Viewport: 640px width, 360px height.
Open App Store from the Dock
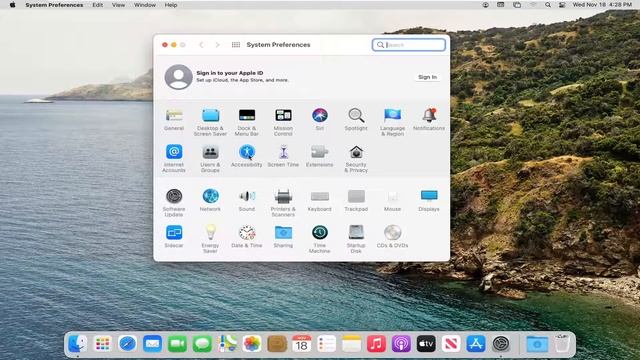coord(476,344)
